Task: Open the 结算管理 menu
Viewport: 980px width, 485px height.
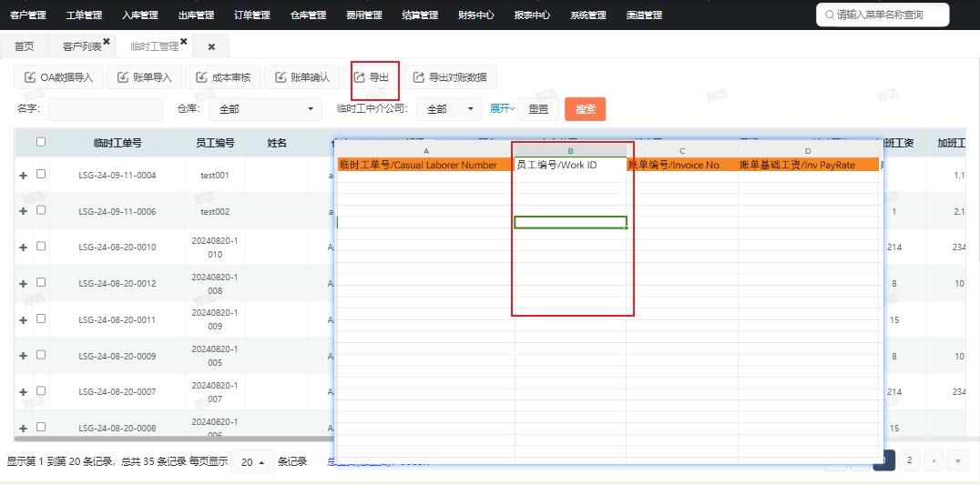Action: tap(420, 15)
